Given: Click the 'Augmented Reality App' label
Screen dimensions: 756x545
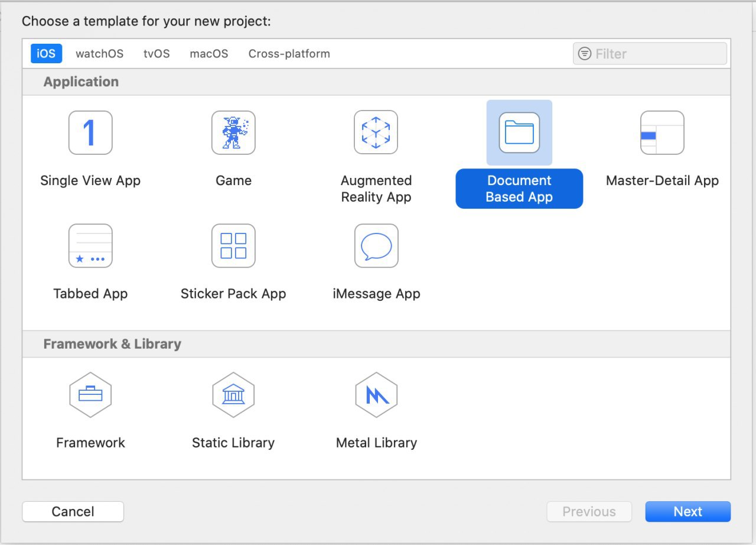Looking at the screenshot, I should (x=376, y=189).
